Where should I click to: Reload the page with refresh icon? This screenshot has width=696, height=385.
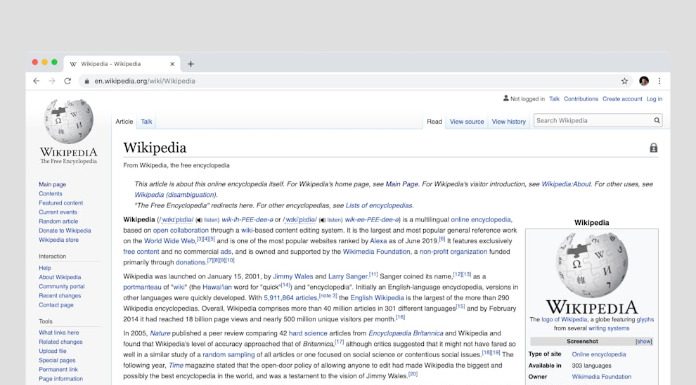click(x=67, y=81)
